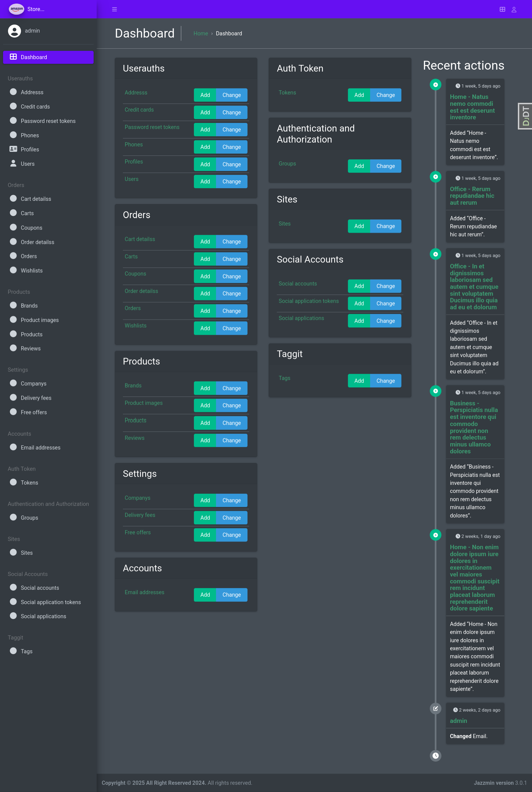Click the admin avatar icon in sidebar
The image size is (532, 792).
point(14,31)
